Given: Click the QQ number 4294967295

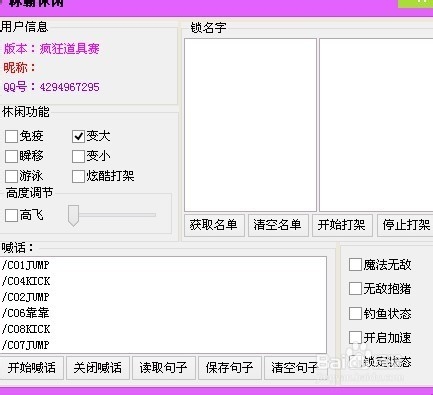Looking at the screenshot, I should click(x=69, y=87).
